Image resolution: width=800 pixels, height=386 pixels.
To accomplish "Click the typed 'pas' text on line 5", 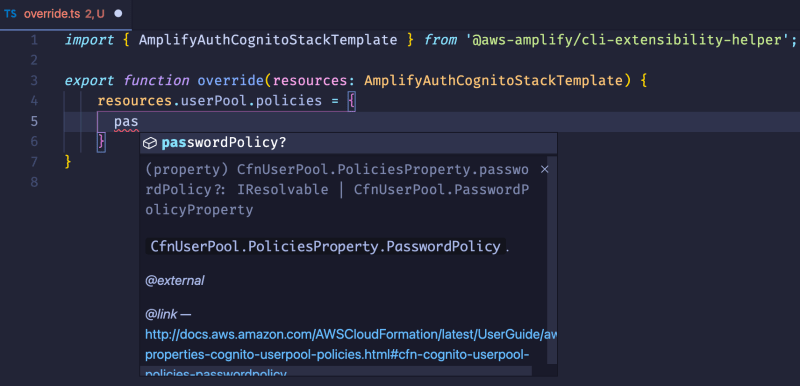I will click(x=126, y=121).
